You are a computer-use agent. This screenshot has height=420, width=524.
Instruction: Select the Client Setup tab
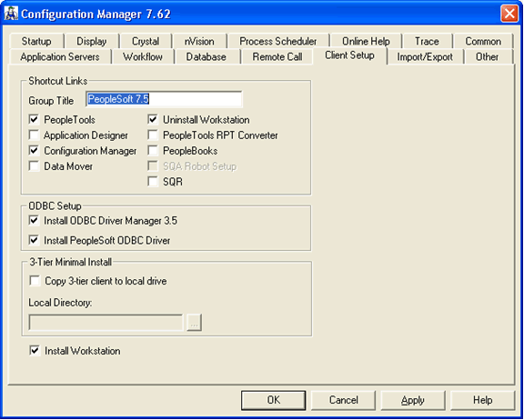pos(349,55)
